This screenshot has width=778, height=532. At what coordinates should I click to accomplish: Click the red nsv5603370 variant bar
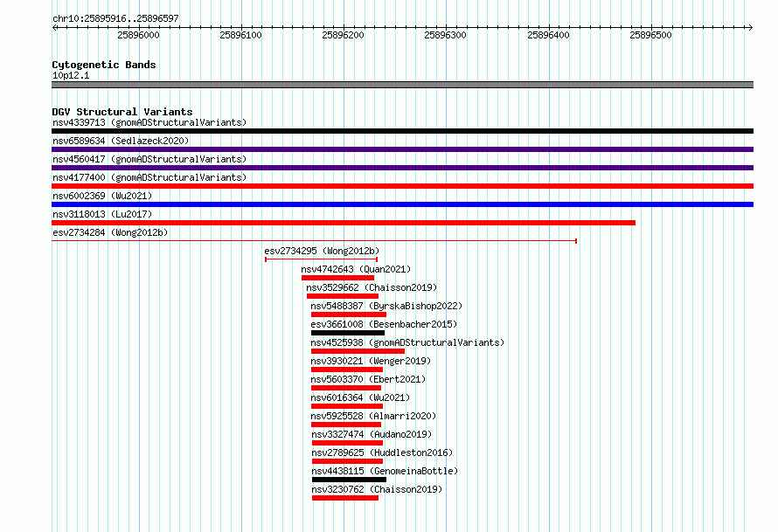click(346, 388)
